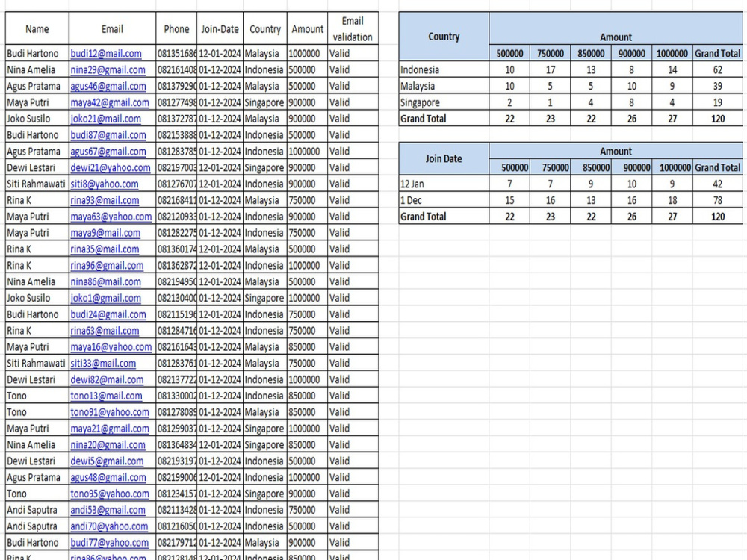Select the Email validation header cell

click(353, 28)
